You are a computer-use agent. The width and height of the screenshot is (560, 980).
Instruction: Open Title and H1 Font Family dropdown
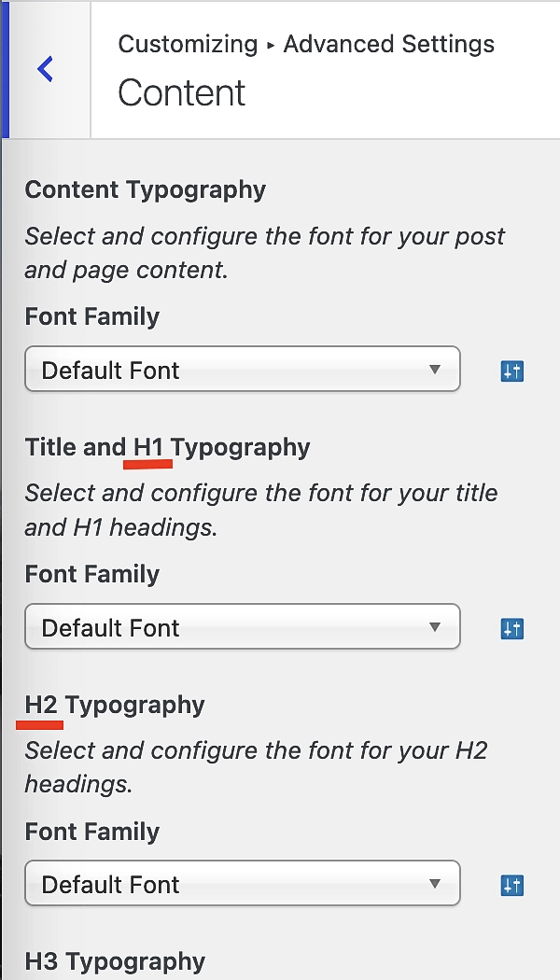click(x=243, y=627)
